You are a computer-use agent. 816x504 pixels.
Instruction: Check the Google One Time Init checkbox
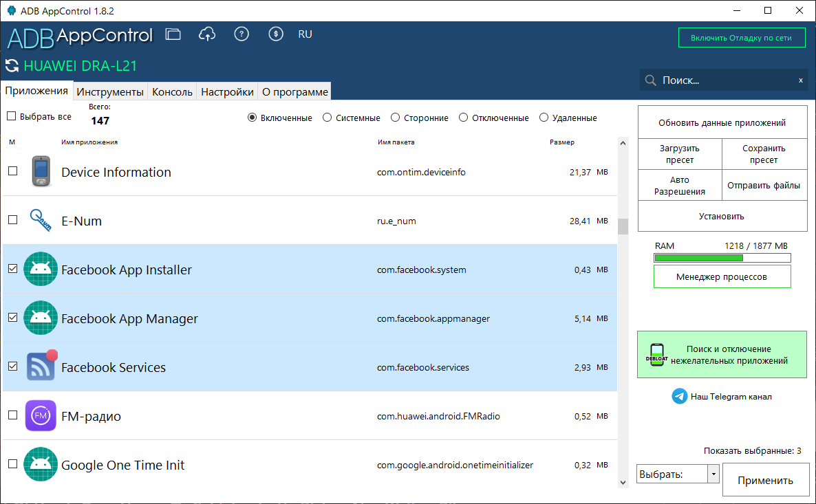pyautogui.click(x=13, y=465)
